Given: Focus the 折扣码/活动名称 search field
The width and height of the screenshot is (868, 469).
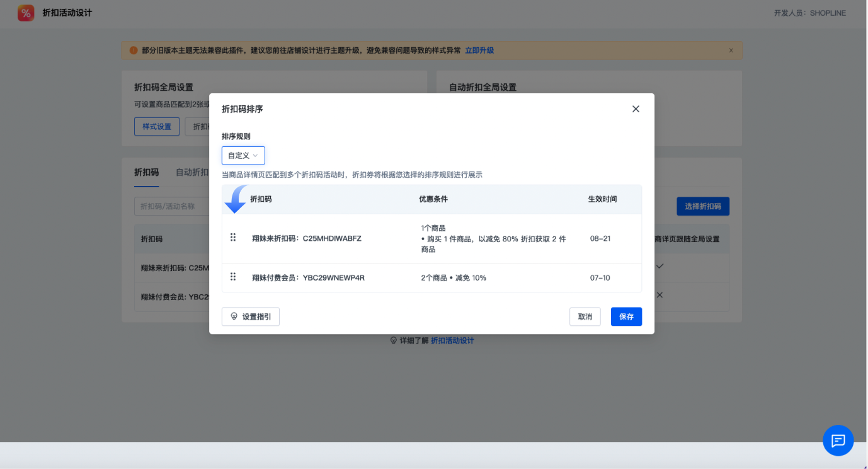Looking at the screenshot, I should coord(171,206).
